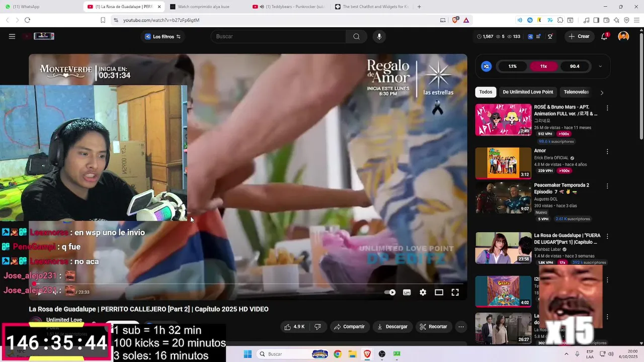Dislike the video with thumbs down
644x362 pixels.
point(317,327)
